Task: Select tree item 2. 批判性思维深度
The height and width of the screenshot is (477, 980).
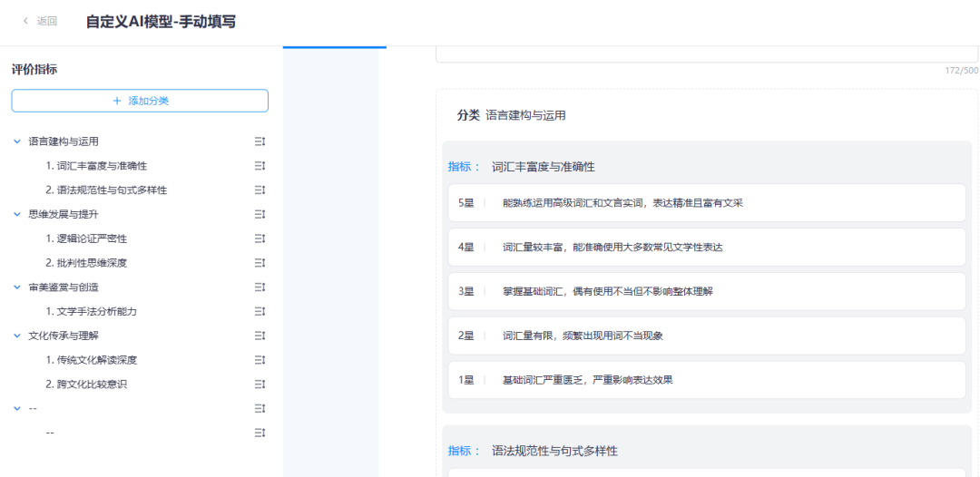Action: point(86,263)
